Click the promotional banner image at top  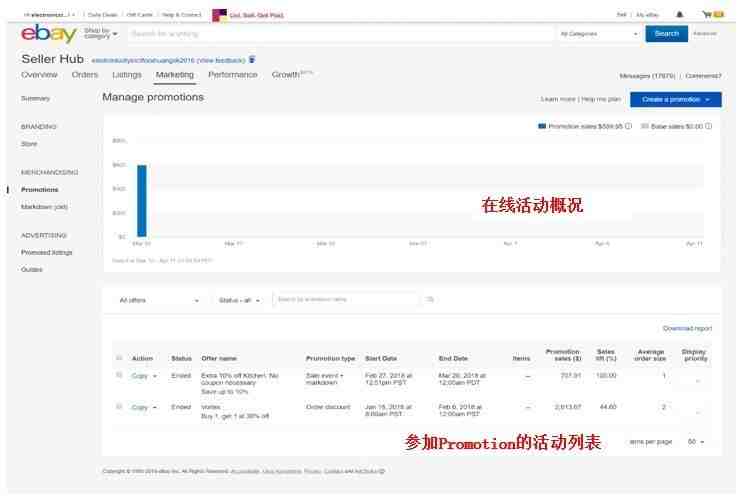220,15
